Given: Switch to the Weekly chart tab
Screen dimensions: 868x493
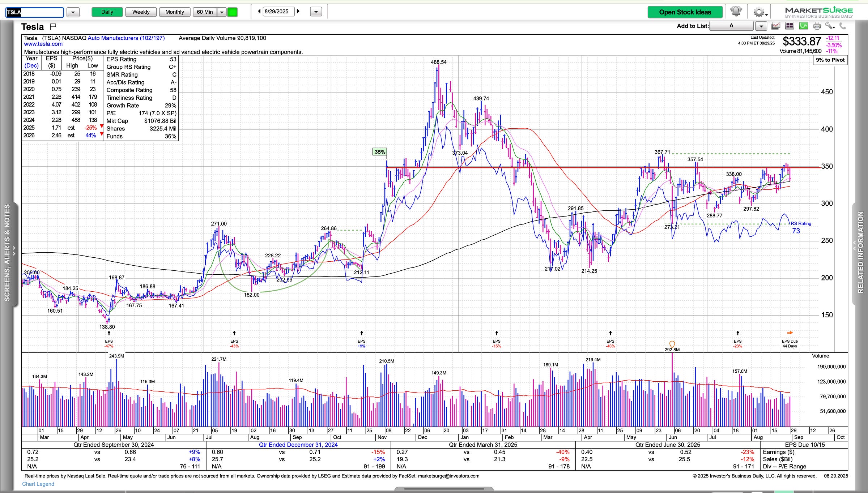Looking at the screenshot, I should pos(141,12).
